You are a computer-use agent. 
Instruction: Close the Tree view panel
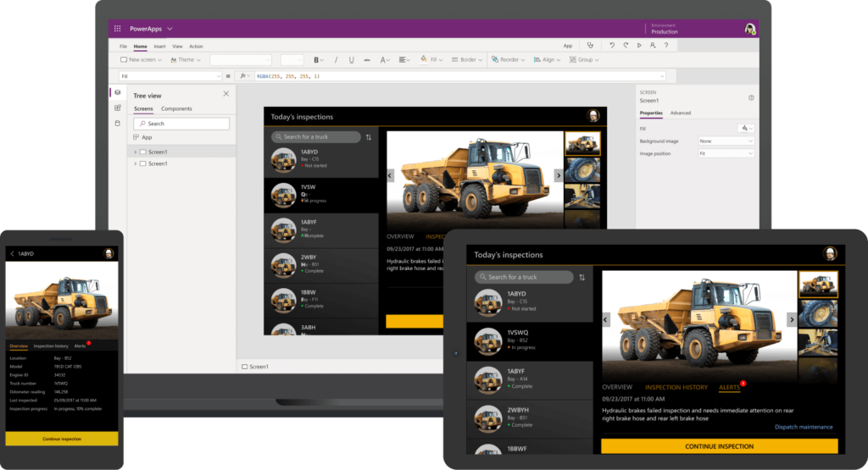point(225,95)
